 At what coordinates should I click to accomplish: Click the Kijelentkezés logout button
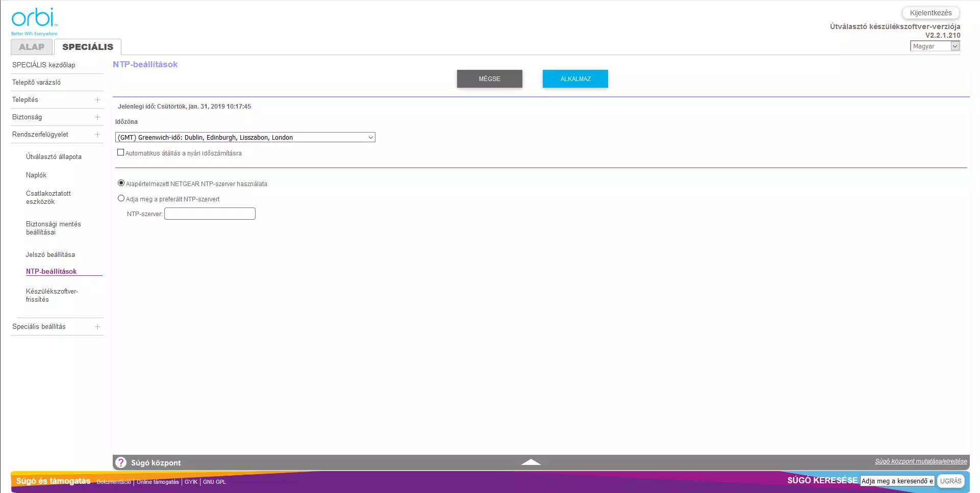931,13
